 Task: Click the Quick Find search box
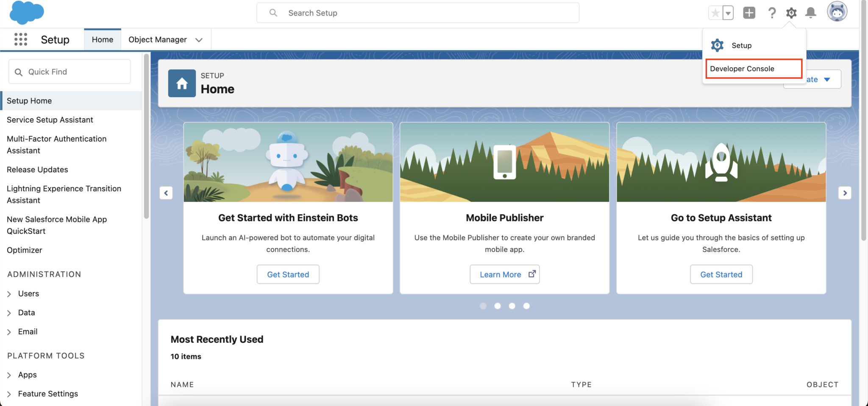[x=70, y=72]
